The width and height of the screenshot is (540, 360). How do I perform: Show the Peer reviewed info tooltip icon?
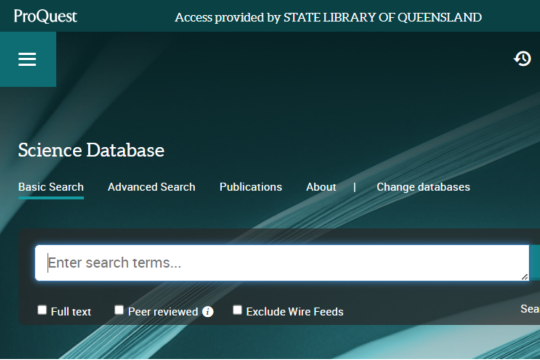click(208, 312)
